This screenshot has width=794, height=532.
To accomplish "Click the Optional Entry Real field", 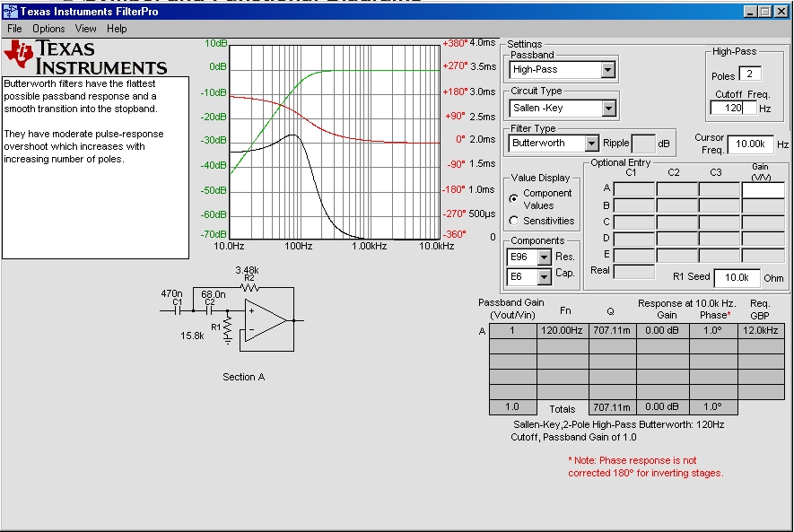I will [634, 271].
